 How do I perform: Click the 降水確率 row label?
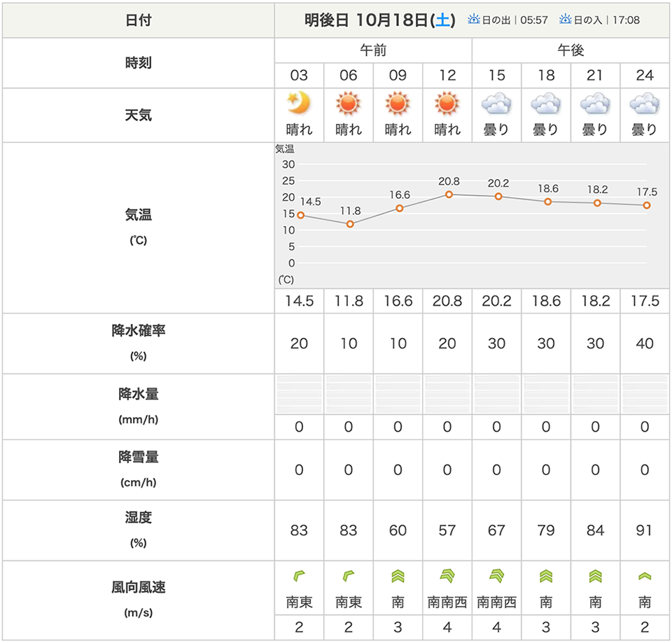pos(139,331)
